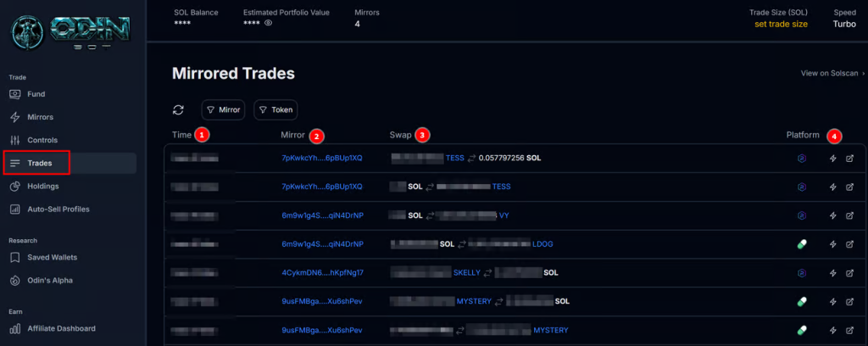The image size is (868, 346).
Task: Click lightning bolt icon in LDOG row
Action: (x=832, y=244)
